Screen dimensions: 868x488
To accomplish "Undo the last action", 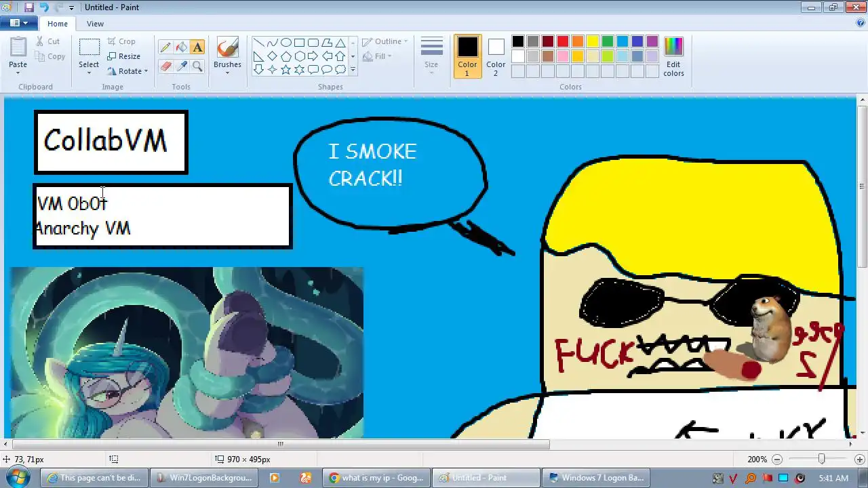I will pyautogui.click(x=44, y=7).
